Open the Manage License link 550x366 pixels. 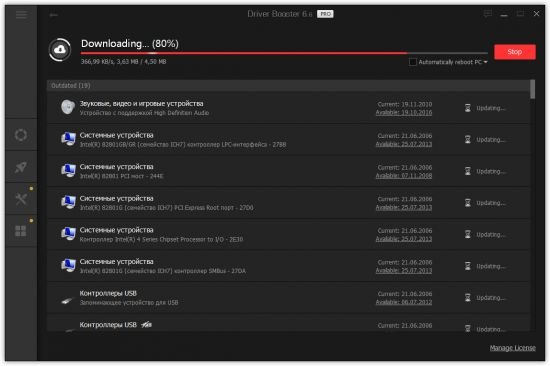click(x=512, y=348)
